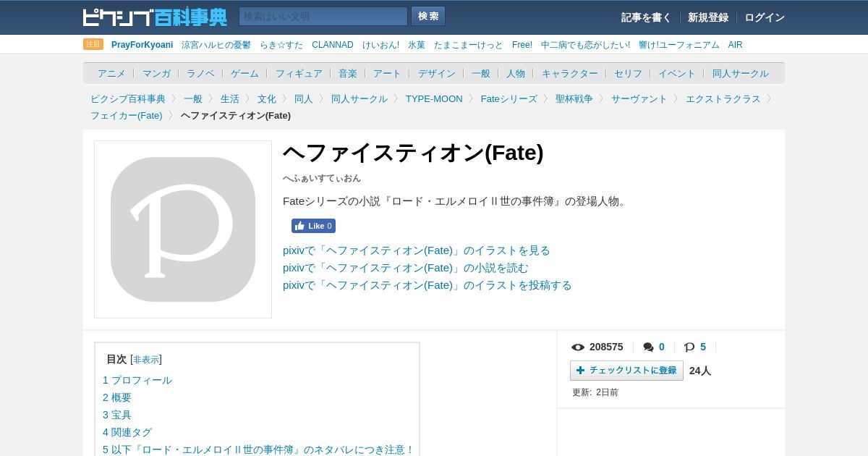Click the comment count 0
The image size is (868, 456).
pos(661,347)
